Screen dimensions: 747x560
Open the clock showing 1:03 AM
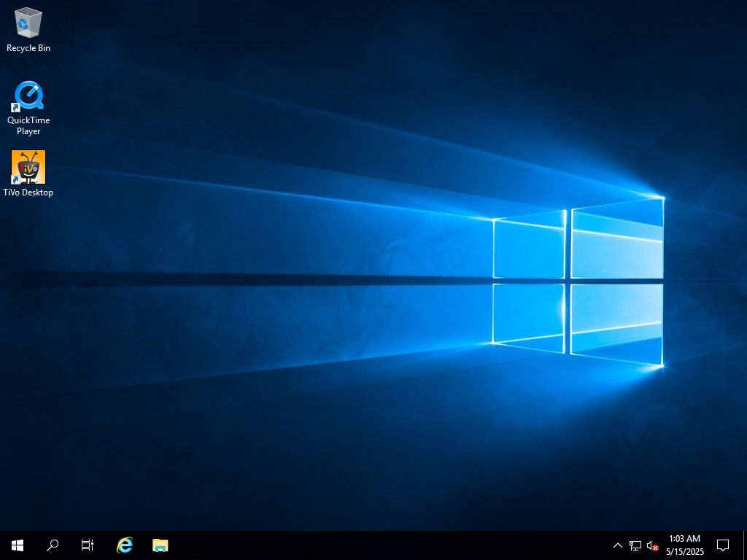pos(684,545)
